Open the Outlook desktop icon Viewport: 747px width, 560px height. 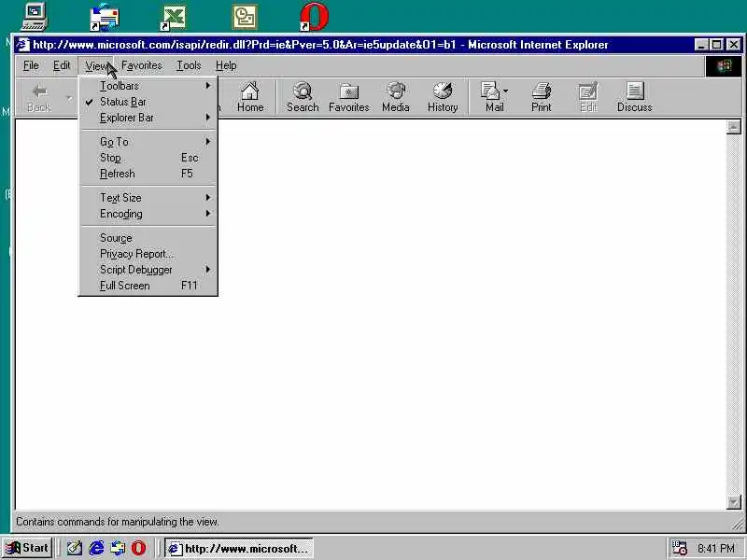click(245, 17)
